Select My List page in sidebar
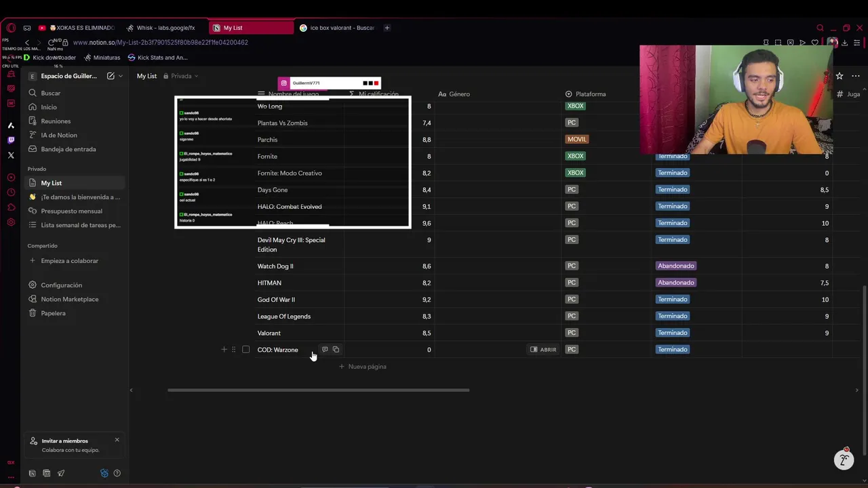Screen dimensions: 868x488 [75, 183]
